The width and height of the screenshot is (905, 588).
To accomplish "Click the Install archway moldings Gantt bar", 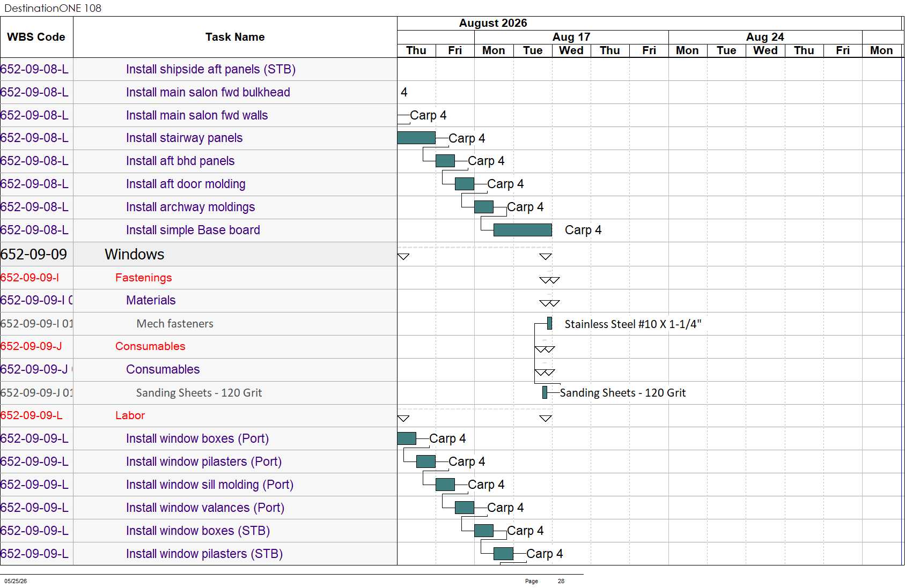I will click(x=484, y=207).
